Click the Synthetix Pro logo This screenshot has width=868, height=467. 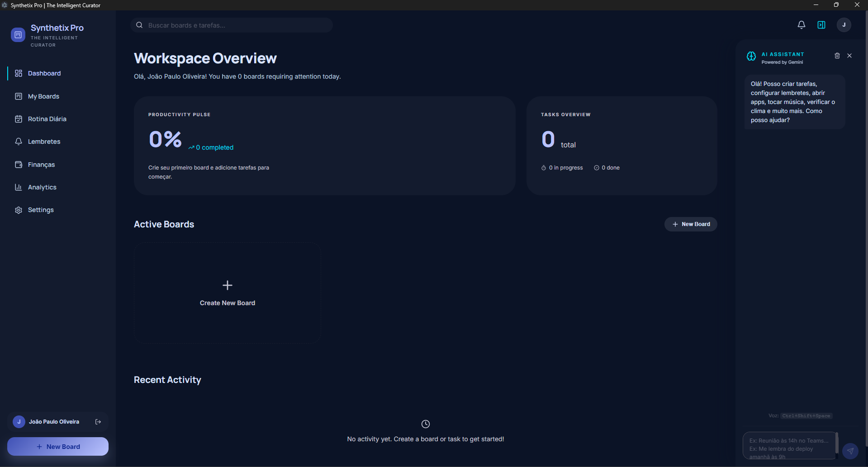18,35
